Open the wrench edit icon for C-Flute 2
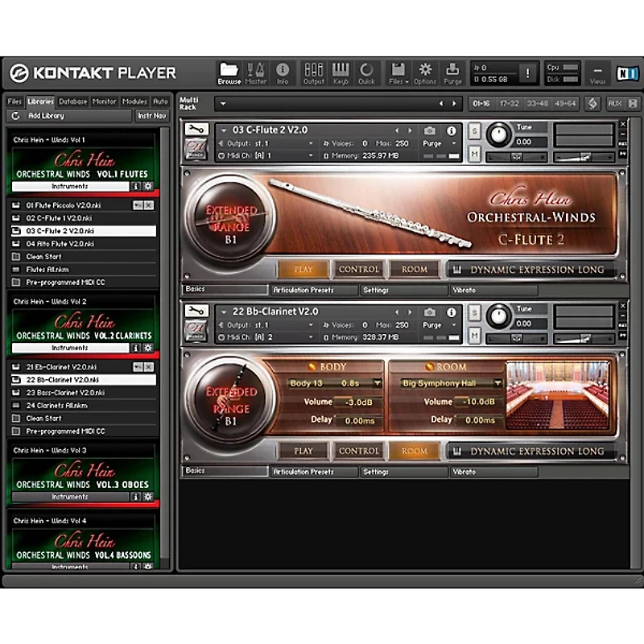Screen dimensions: 644x644 click(196, 130)
